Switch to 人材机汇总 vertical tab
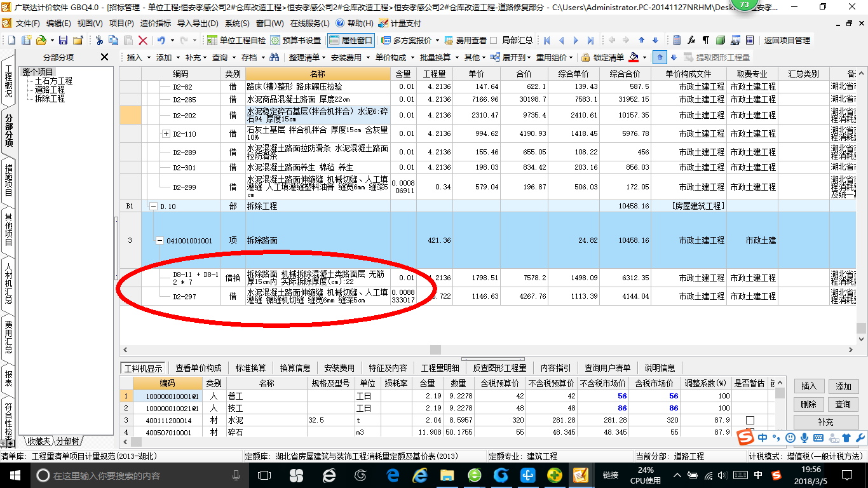 [x=8, y=283]
